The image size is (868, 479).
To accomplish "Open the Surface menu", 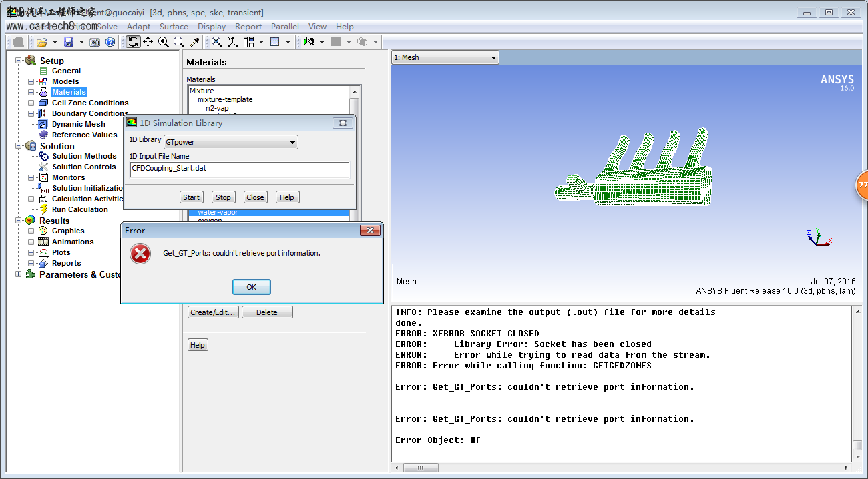I will click(x=174, y=27).
